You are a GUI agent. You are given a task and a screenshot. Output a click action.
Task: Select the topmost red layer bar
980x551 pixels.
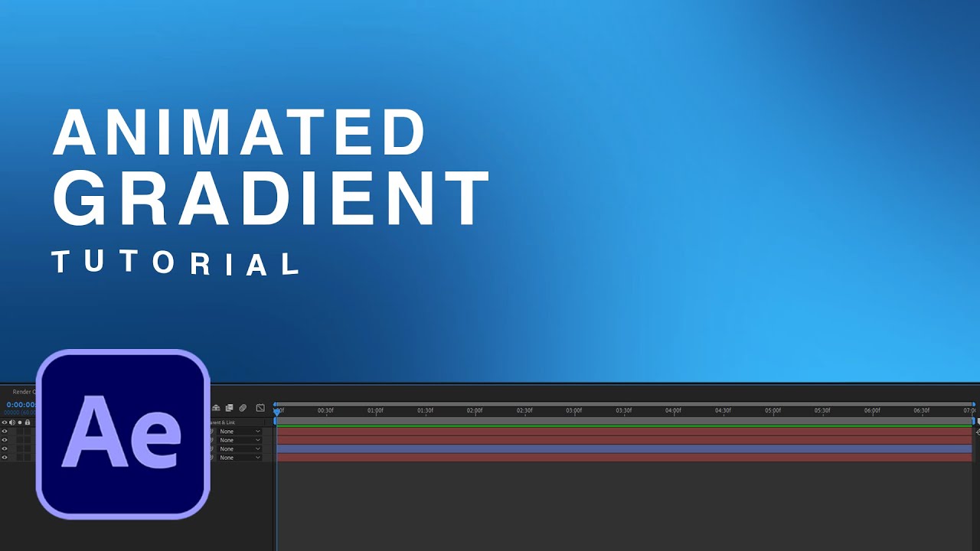624,432
